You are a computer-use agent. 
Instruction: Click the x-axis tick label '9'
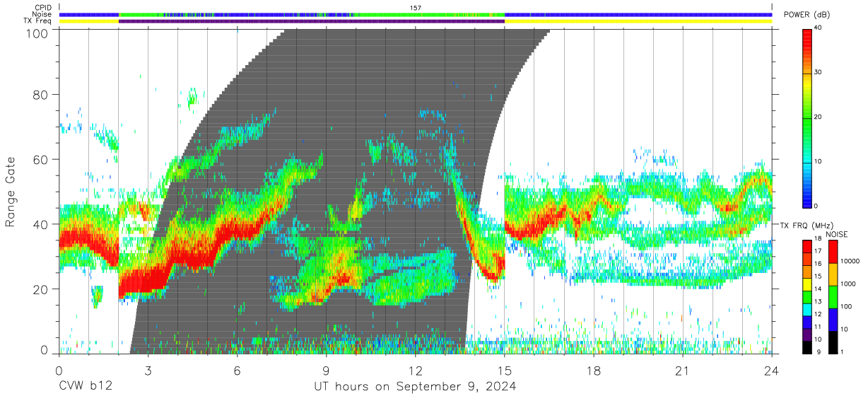[326, 370]
